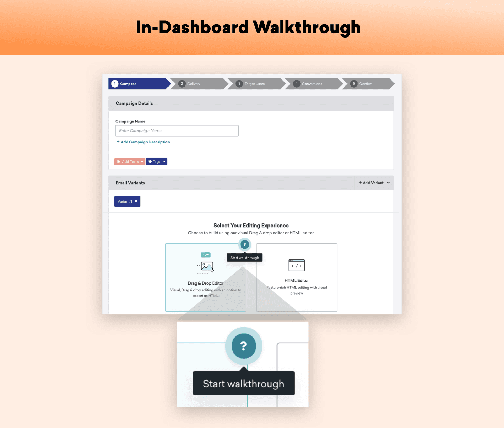Click the Delivery step icon
This screenshot has height=428, width=504.
[x=182, y=84]
